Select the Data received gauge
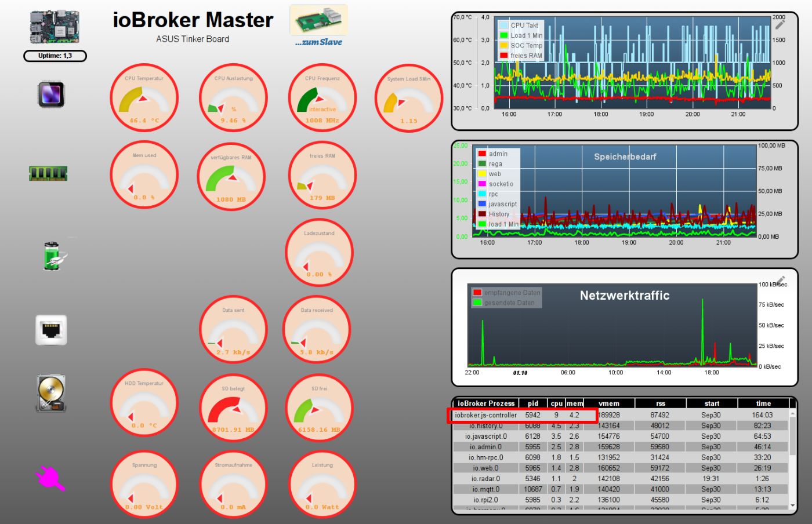The width and height of the screenshot is (812, 524). click(317, 329)
